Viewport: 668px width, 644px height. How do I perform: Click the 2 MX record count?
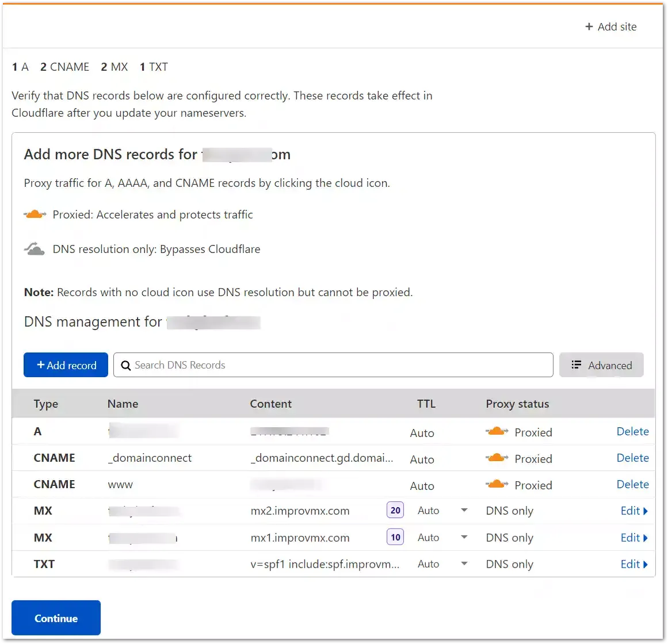tap(114, 67)
